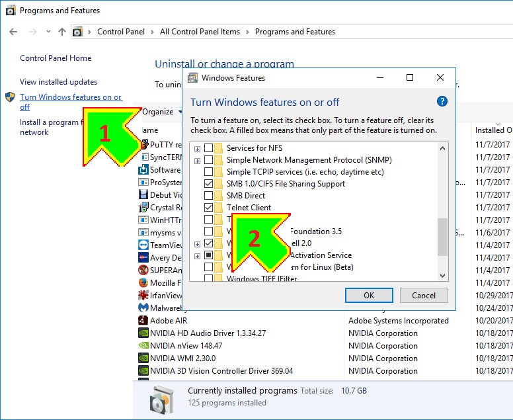Expand the Simple Network Management Protocol node
The height and width of the screenshot is (420, 513).
click(x=197, y=161)
